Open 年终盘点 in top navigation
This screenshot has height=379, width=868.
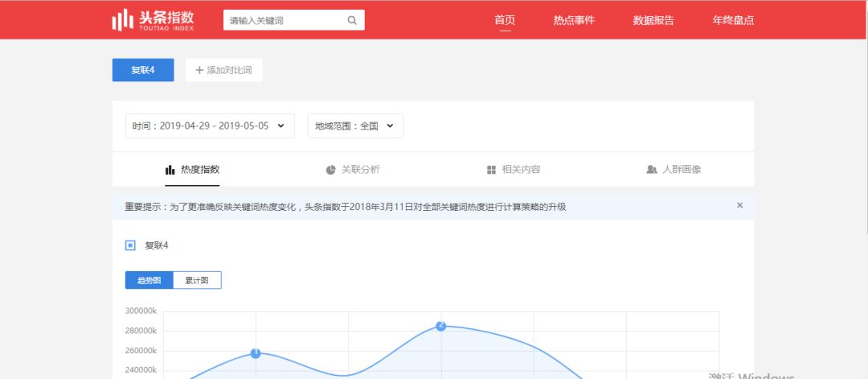734,20
